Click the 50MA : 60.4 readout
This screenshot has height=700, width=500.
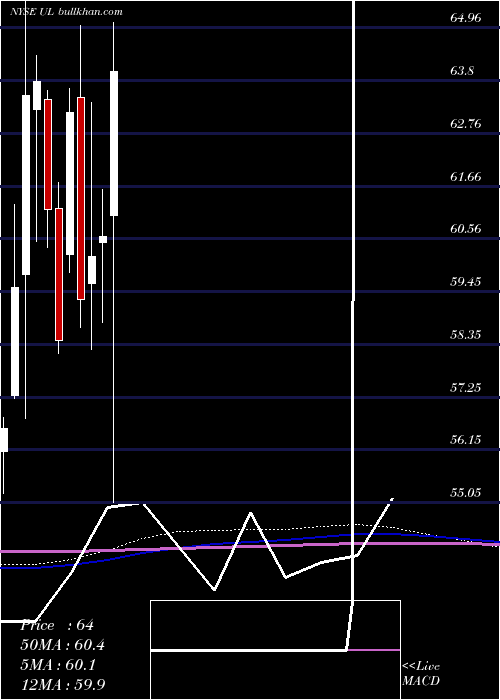tap(63, 645)
